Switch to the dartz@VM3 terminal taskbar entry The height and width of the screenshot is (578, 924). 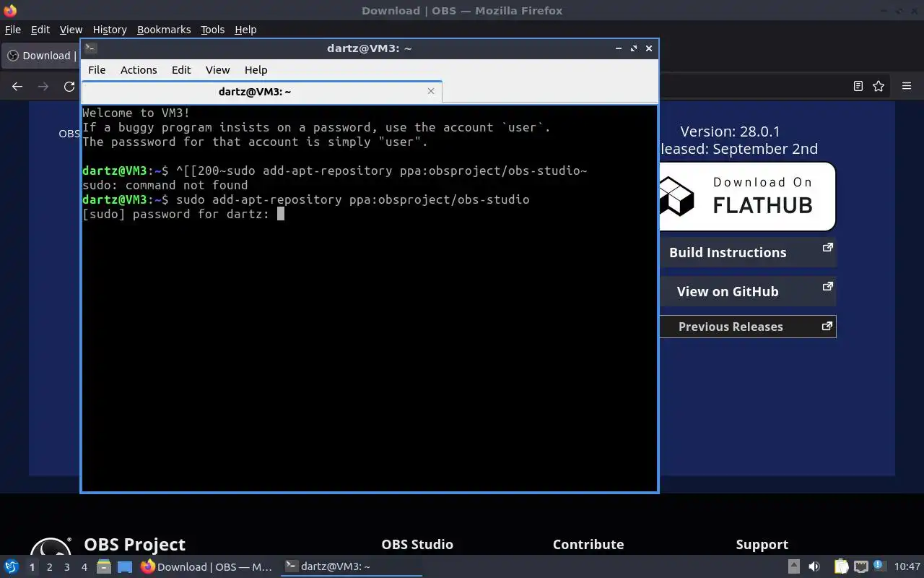[x=351, y=566]
